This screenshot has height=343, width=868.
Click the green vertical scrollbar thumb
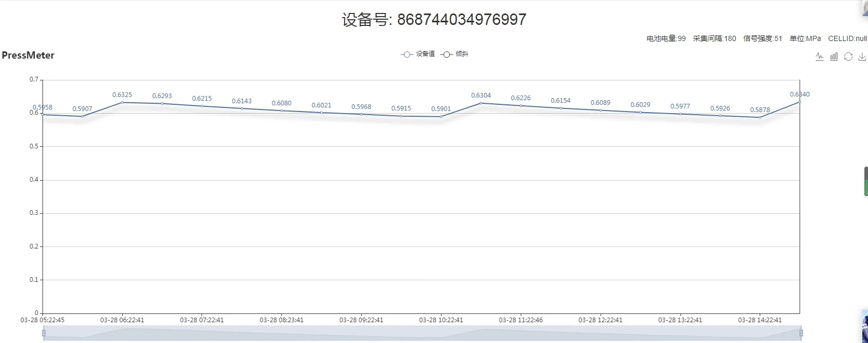tap(865, 182)
